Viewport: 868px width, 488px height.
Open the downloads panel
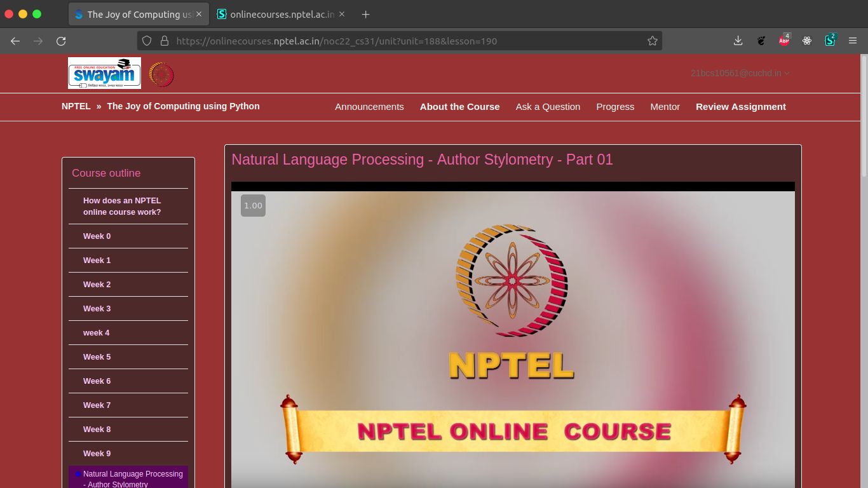738,41
